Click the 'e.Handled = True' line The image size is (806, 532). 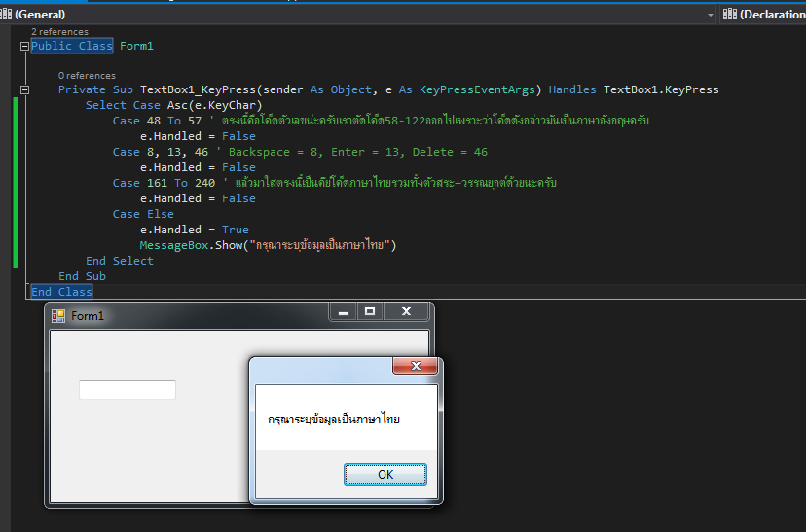click(195, 230)
